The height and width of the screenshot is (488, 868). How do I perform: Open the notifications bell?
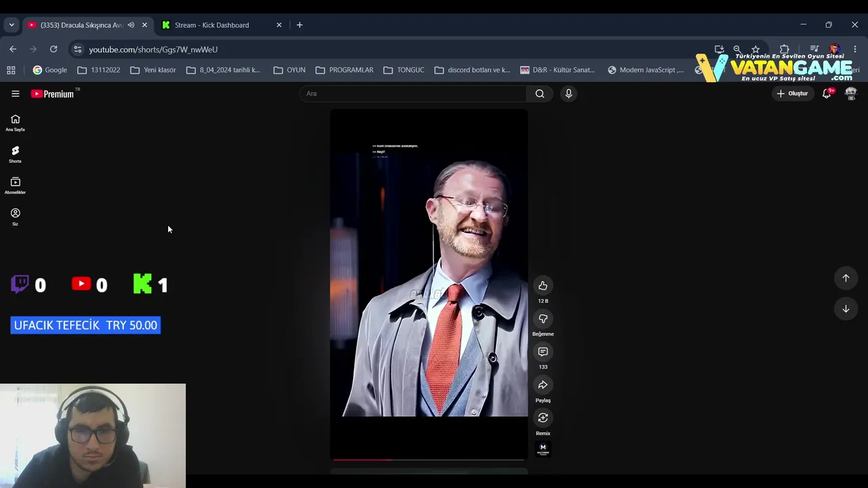click(x=827, y=94)
